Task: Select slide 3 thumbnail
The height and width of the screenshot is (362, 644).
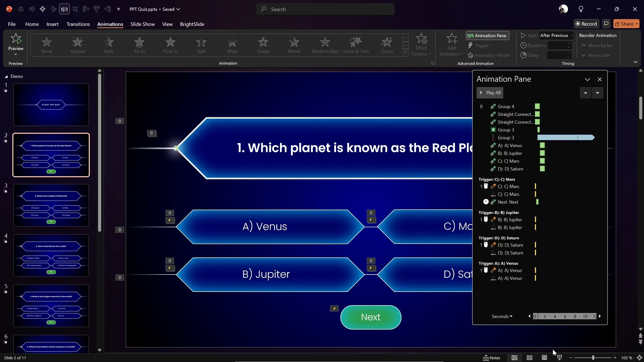Action: tap(51, 205)
